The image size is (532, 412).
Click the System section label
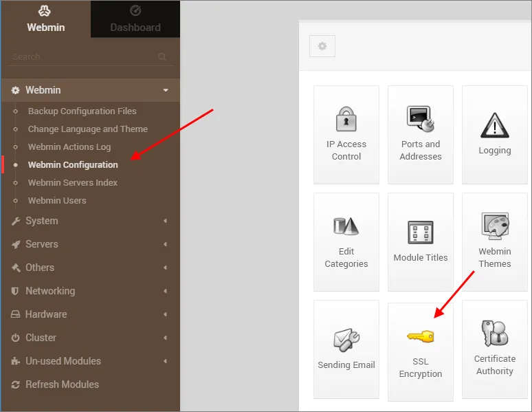click(x=42, y=221)
